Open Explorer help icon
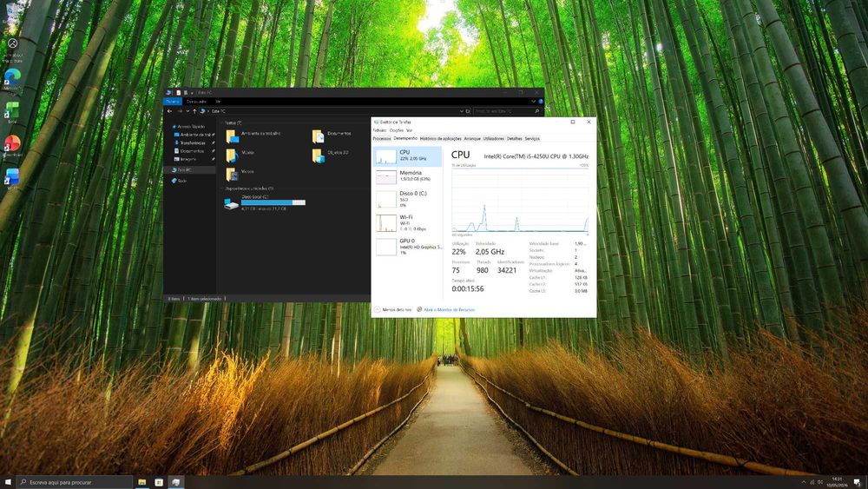Viewport: 868px width, 489px height. 540,102
